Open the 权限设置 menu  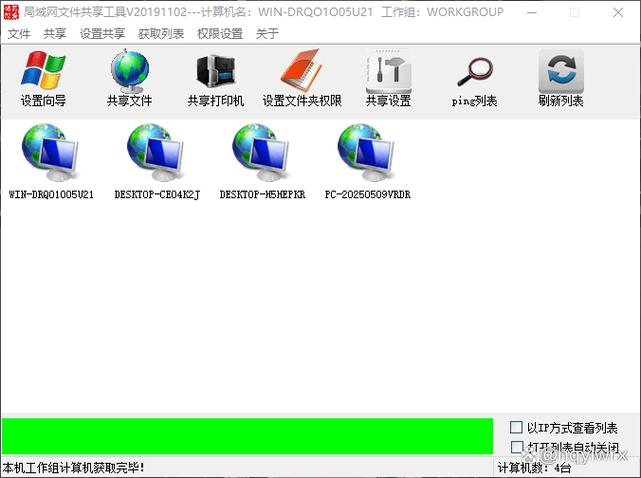coord(220,33)
